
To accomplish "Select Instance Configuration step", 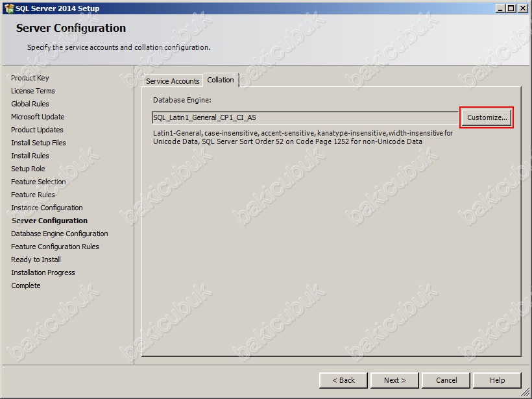I will 47,208.
